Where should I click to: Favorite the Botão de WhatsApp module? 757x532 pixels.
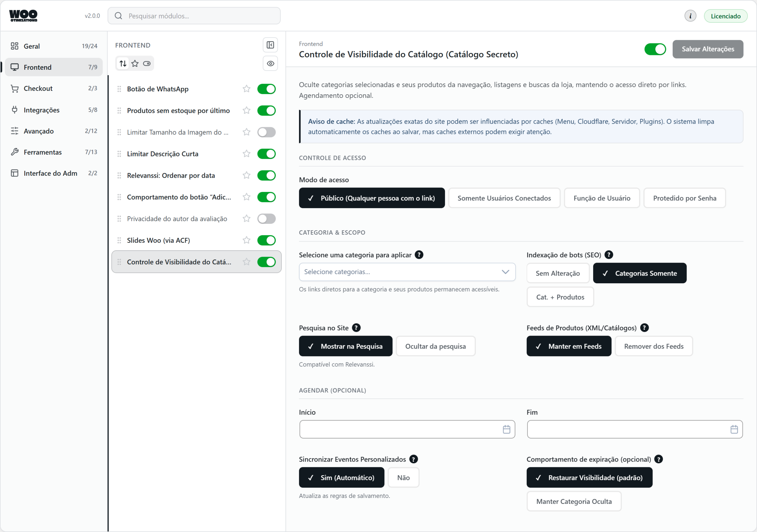click(247, 89)
